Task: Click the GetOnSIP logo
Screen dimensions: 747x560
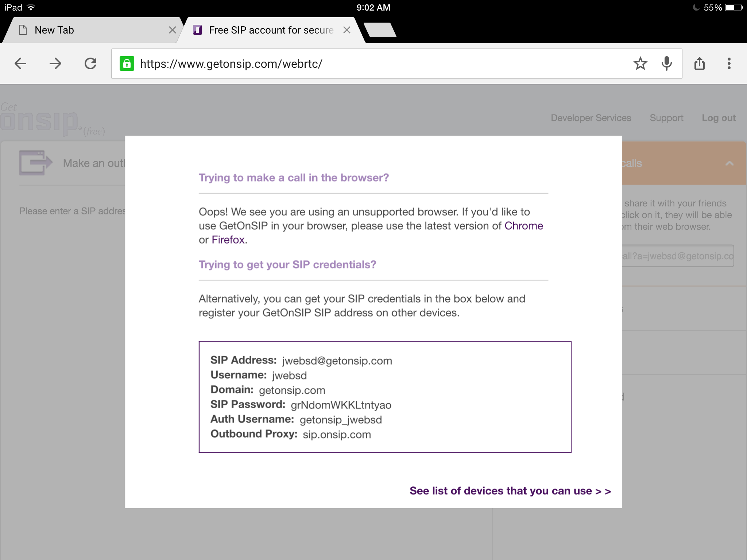Action: point(52,120)
